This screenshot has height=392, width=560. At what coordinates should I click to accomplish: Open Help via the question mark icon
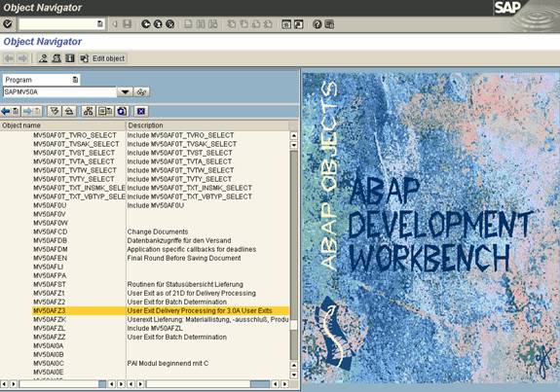point(317,24)
